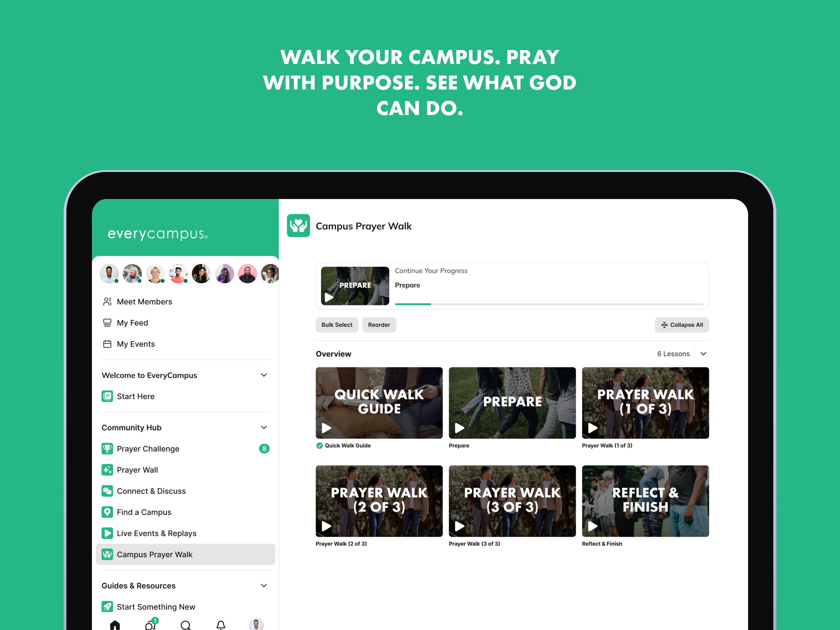Click the Collapse All button
840x630 pixels.
tap(682, 325)
